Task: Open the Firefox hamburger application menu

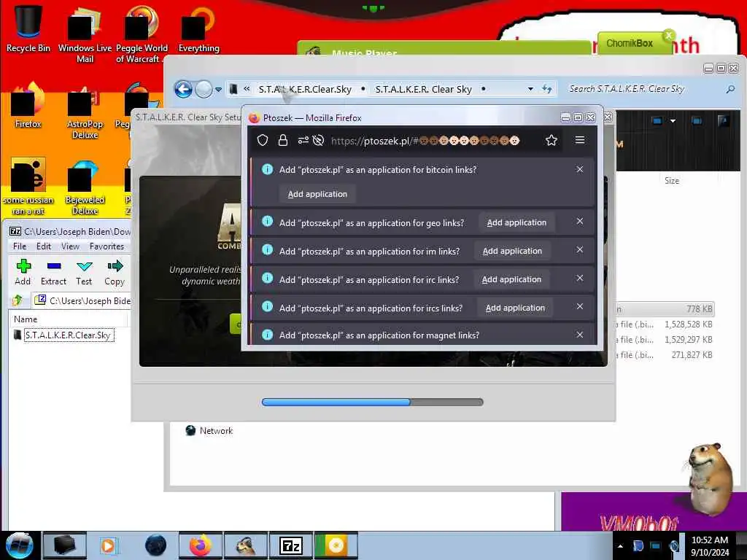Action: pos(580,140)
